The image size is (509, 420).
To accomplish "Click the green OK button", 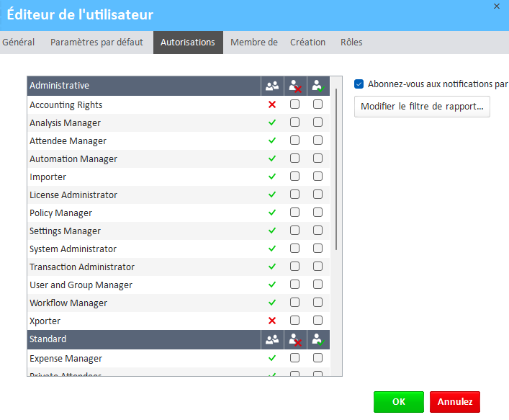I will (x=398, y=402).
